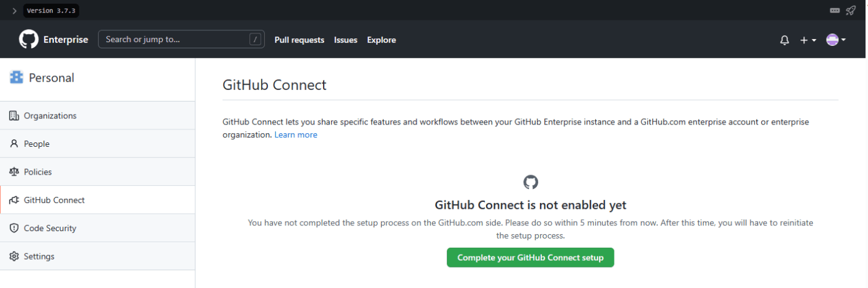Click the GitHub Octocat logo in header

tap(29, 40)
